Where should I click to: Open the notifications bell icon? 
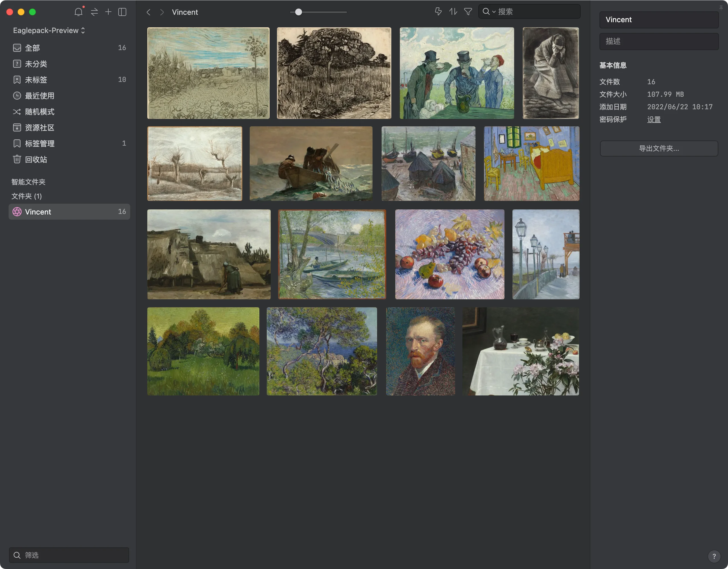[x=78, y=12]
